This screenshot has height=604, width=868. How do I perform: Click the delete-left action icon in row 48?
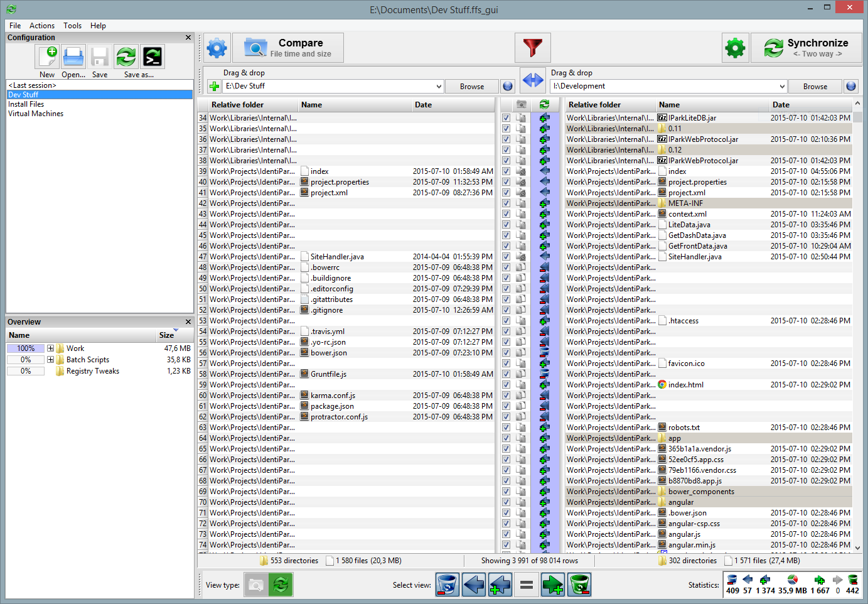point(544,267)
